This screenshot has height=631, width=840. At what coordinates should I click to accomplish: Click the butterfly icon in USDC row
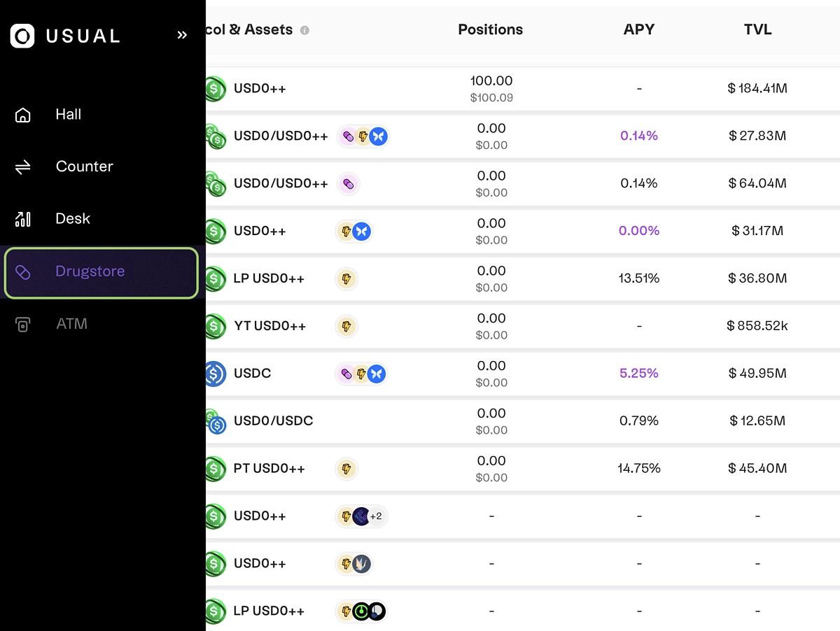tap(377, 374)
